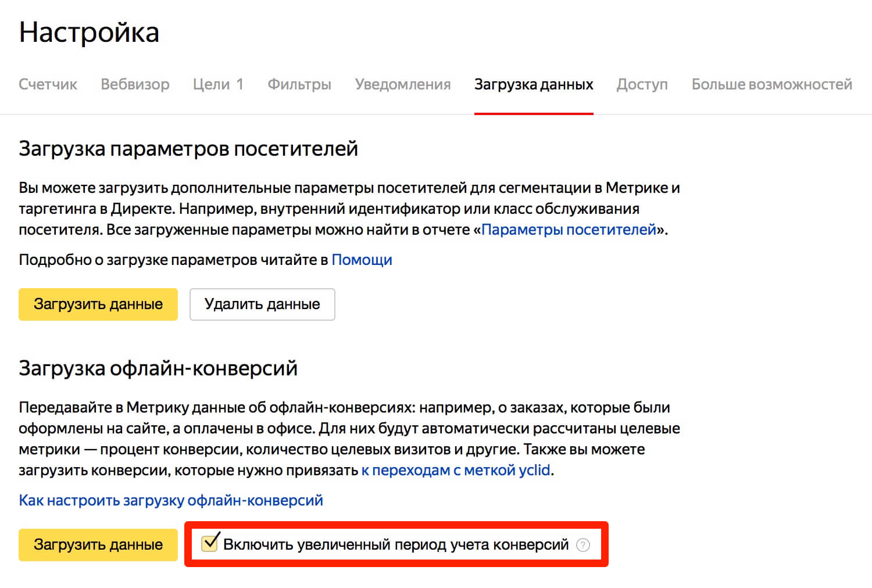The height and width of the screenshot is (588, 872).
Task: Switch to the Вебвизор tab
Action: click(x=135, y=84)
